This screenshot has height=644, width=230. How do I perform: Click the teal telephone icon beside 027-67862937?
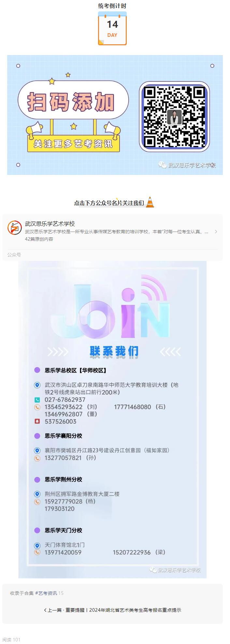point(37,400)
